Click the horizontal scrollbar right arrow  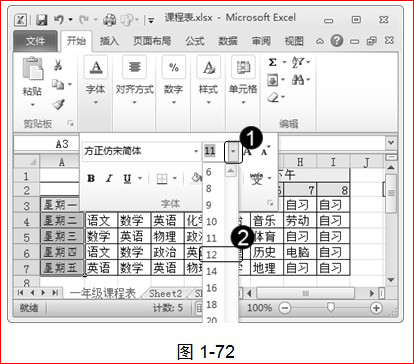click(372, 293)
